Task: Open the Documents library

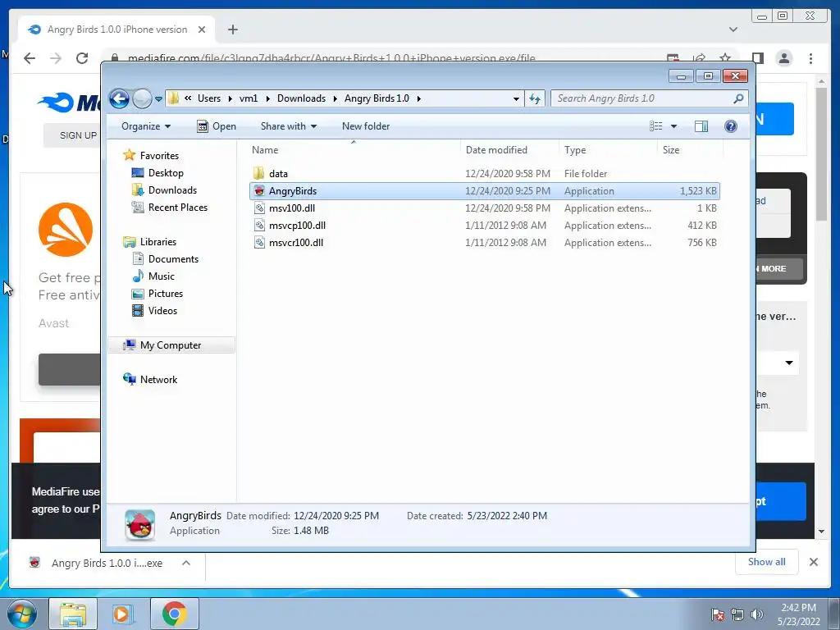Action: pyautogui.click(x=173, y=259)
